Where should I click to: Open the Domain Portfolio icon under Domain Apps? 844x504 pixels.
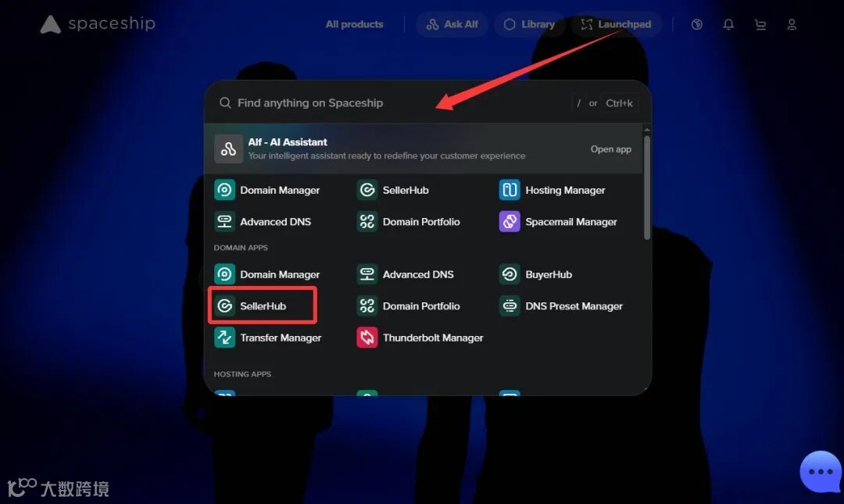367,306
